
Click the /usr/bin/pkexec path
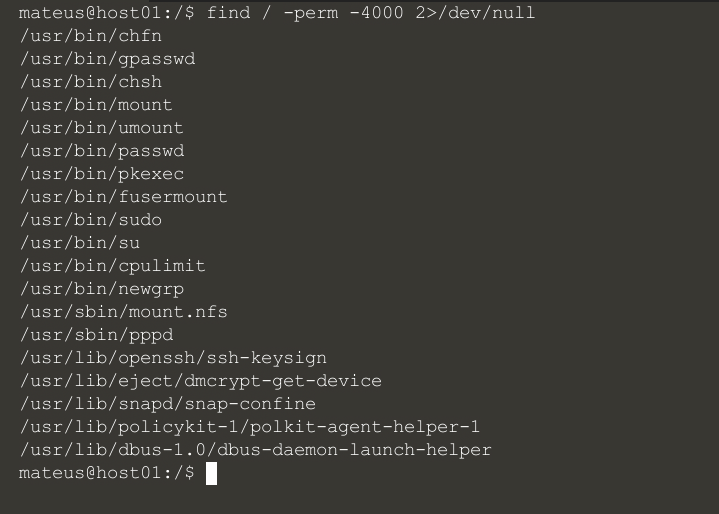tap(101, 174)
